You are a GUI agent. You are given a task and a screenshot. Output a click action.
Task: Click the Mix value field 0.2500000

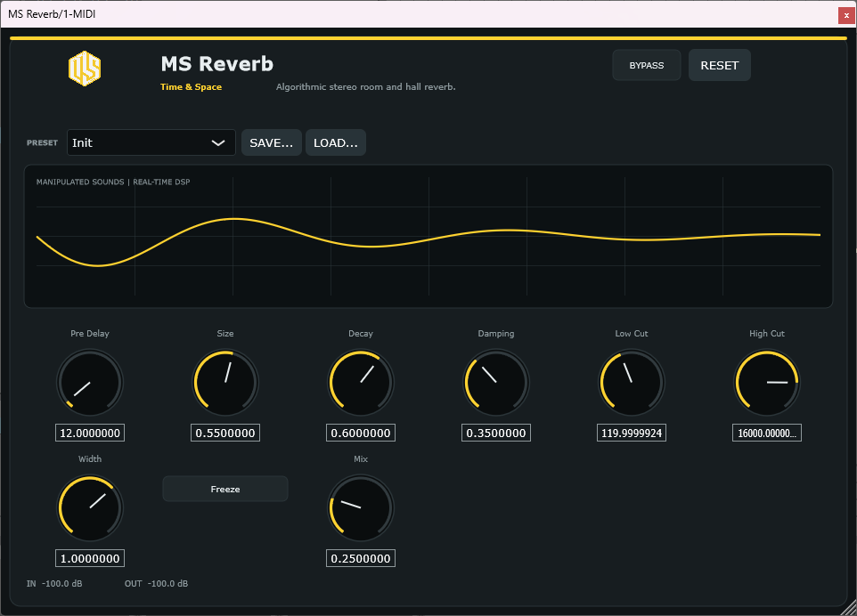361,558
